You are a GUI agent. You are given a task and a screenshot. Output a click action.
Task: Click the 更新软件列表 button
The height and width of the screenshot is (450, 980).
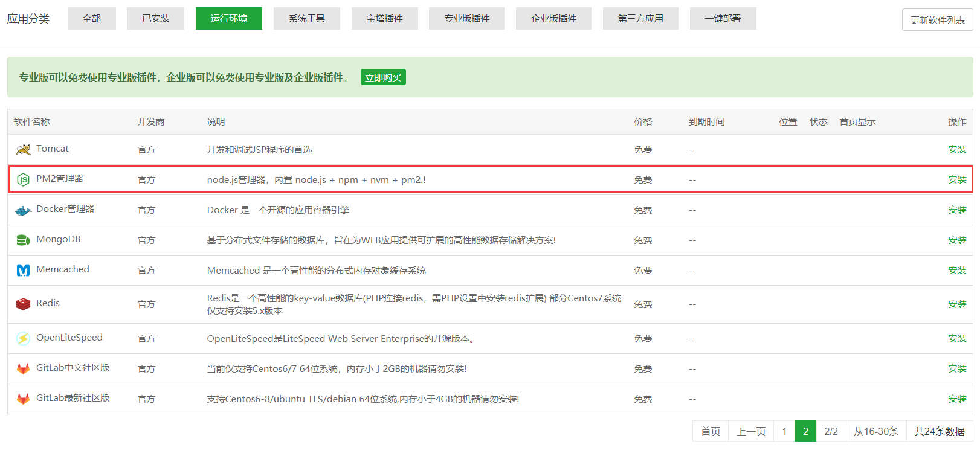point(938,20)
